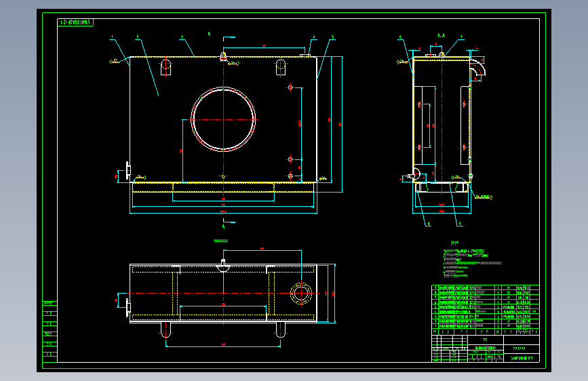Viewport: 588px width, 381px height.
Task: Click the filler cap atop the front view centerline
Action: (x=223, y=56)
